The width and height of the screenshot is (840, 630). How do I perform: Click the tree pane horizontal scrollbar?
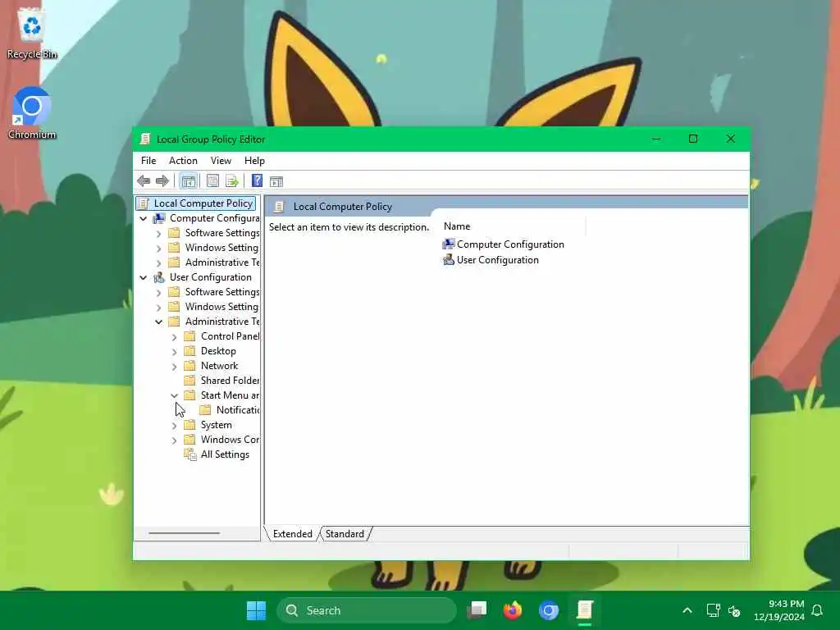point(185,533)
